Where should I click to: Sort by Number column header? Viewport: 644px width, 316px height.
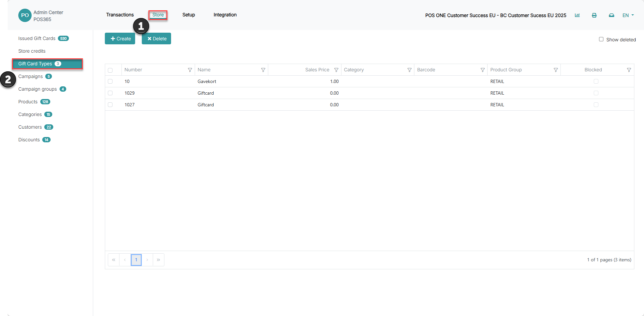coord(133,70)
